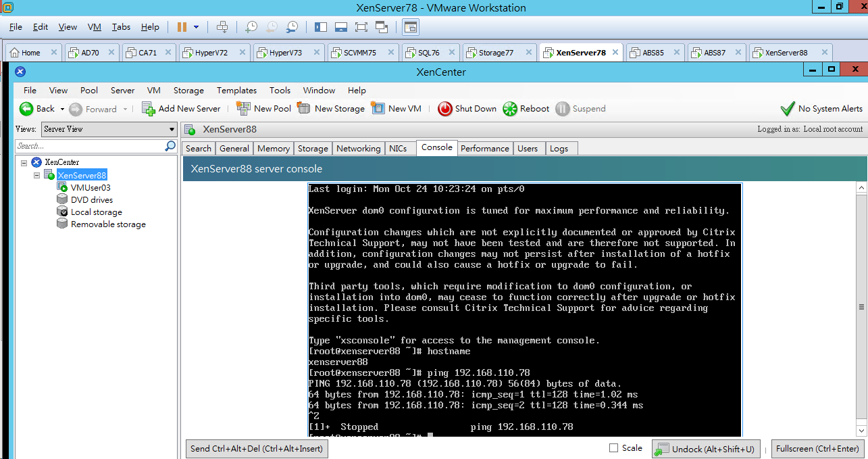
Task: Click the revert to snapshot icon
Action: coord(272,27)
